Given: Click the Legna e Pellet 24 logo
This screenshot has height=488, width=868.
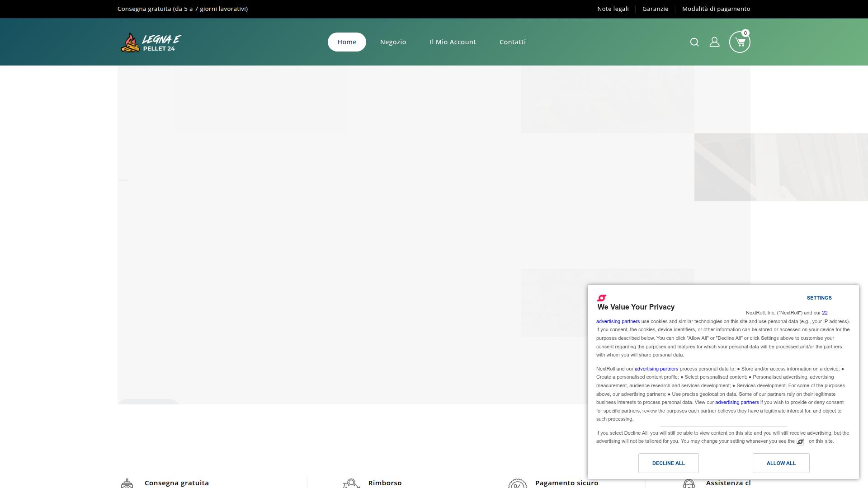Looking at the screenshot, I should tap(151, 42).
